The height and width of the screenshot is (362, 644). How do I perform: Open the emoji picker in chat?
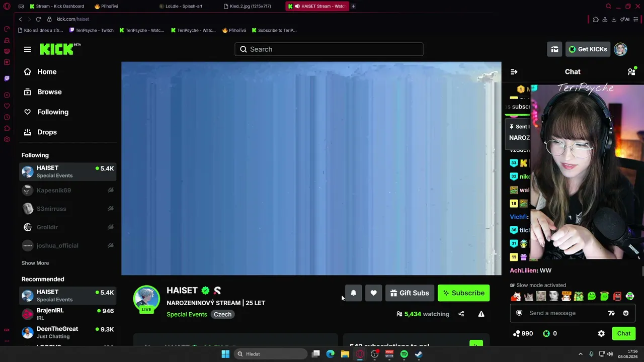(626, 313)
